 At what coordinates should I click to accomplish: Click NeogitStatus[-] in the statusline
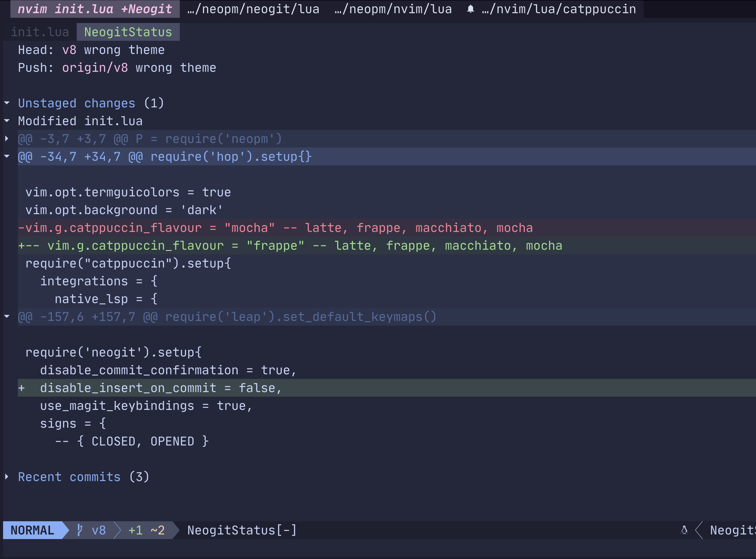242,530
